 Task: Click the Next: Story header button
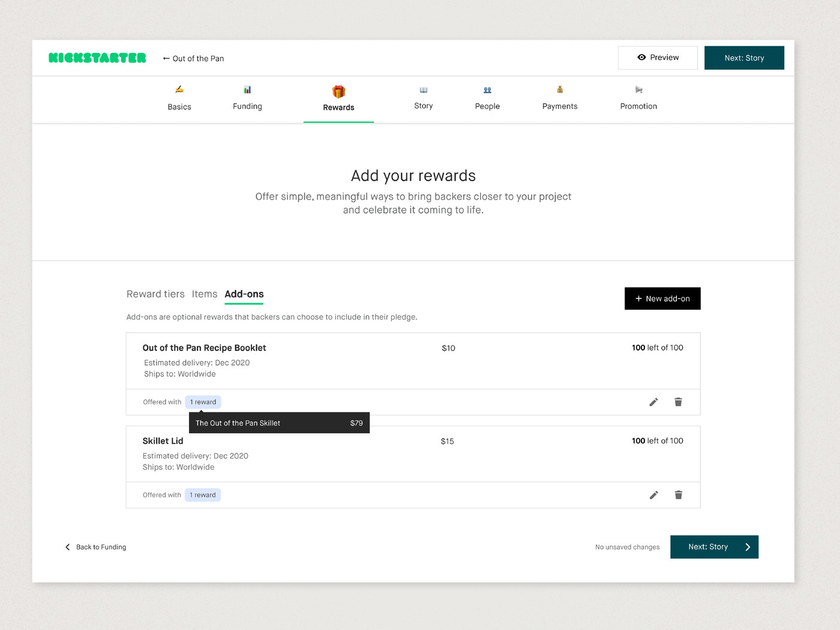pyautogui.click(x=744, y=58)
